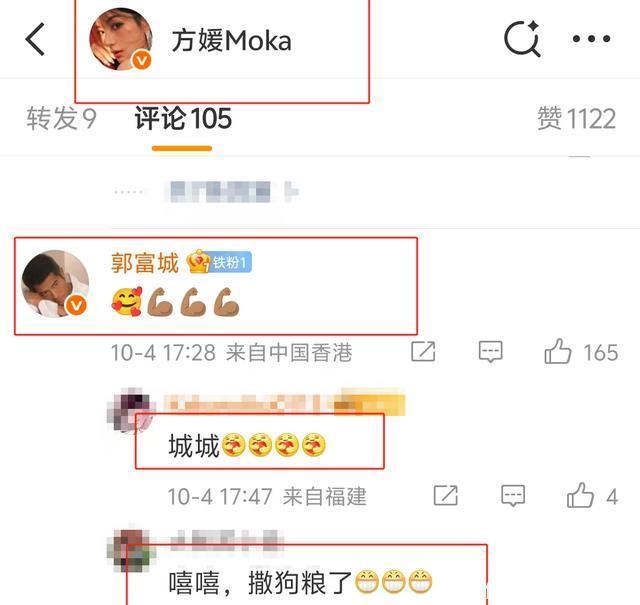Tap the 方媛Moka username in the header
Image resolution: width=640 pixels, height=605 pixels.
[231, 40]
